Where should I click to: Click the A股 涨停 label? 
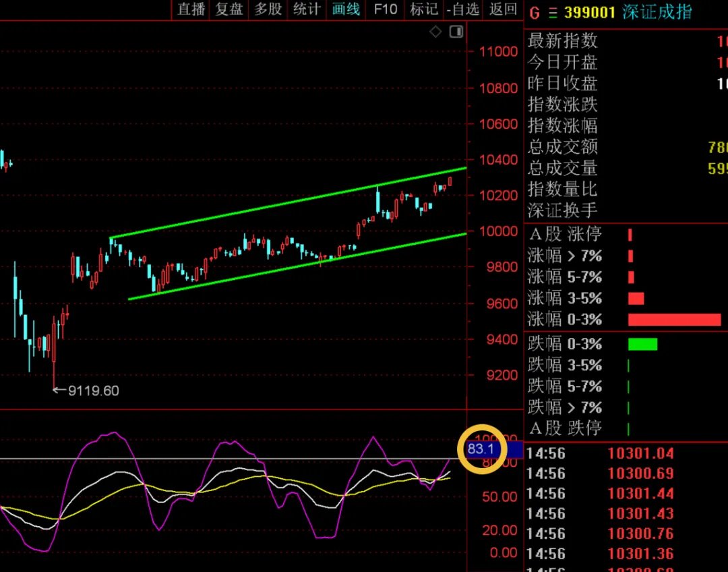(x=566, y=234)
